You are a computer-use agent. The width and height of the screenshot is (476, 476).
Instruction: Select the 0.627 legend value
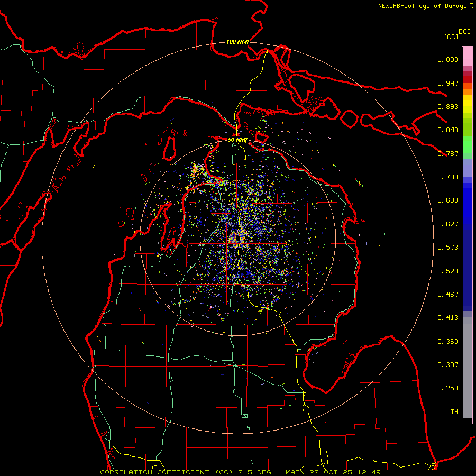point(448,224)
